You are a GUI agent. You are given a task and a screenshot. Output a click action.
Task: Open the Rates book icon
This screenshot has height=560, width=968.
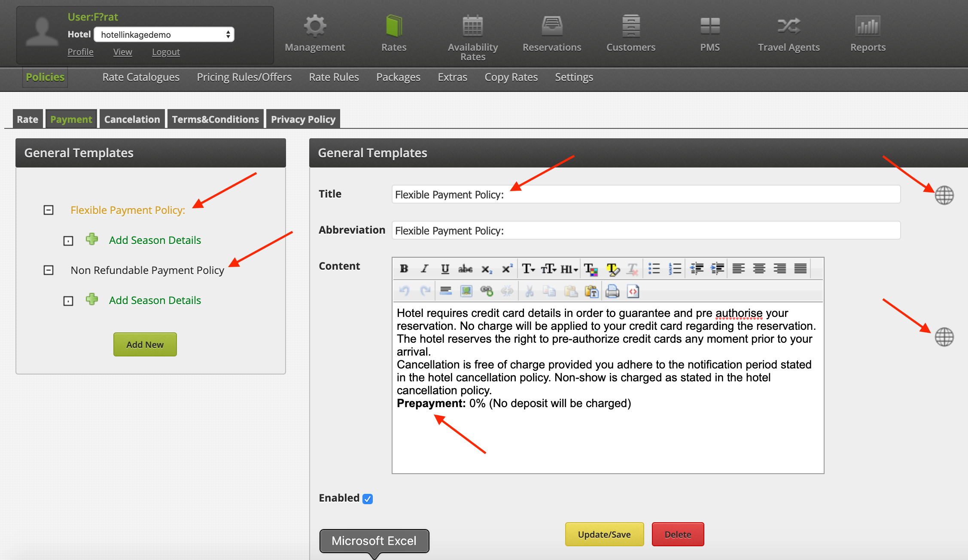click(393, 26)
